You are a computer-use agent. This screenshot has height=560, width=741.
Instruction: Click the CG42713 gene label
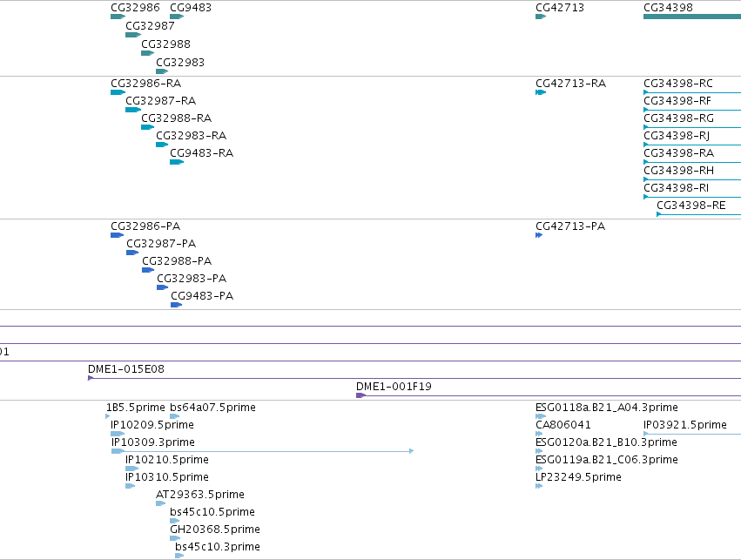point(560,8)
